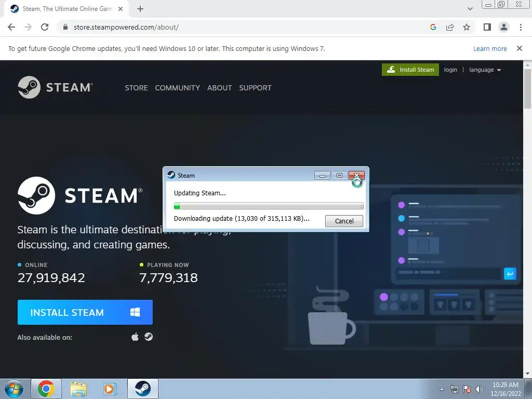
Task: Click Steam icon in taskbar
Action: click(143, 389)
